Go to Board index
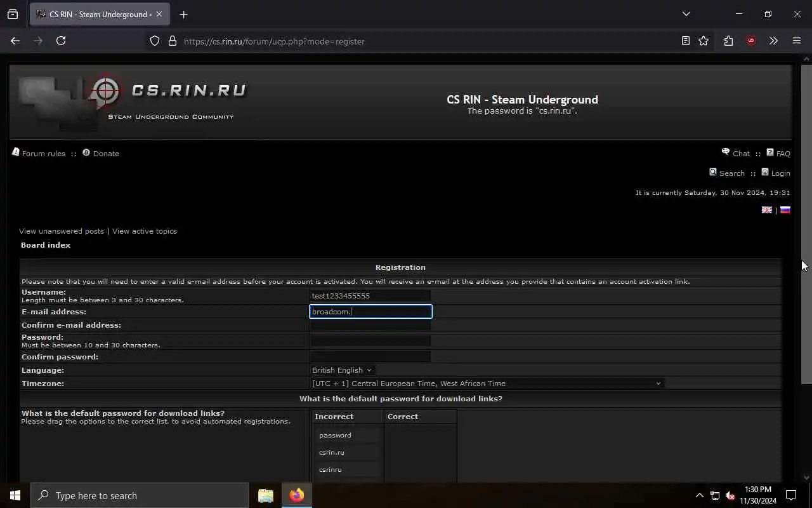812x508 pixels. click(x=46, y=245)
